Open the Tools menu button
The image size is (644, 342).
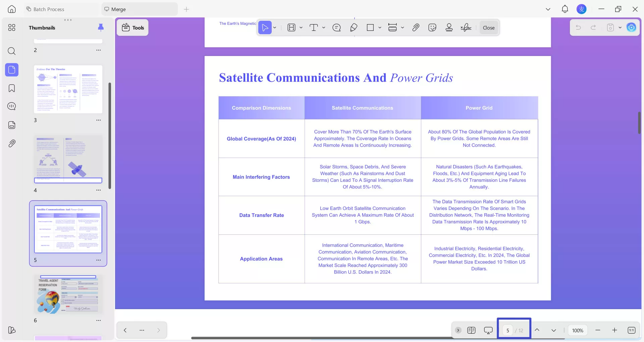[133, 27]
